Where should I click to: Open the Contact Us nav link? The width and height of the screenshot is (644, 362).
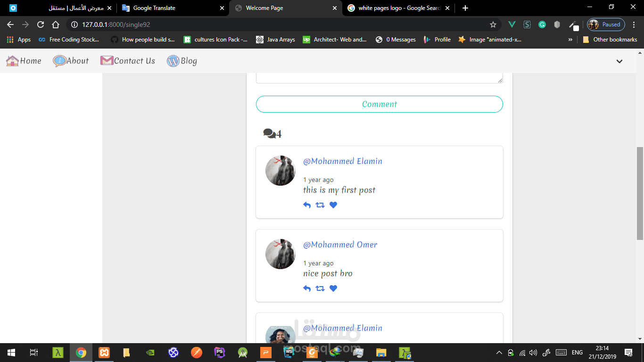pos(128,61)
